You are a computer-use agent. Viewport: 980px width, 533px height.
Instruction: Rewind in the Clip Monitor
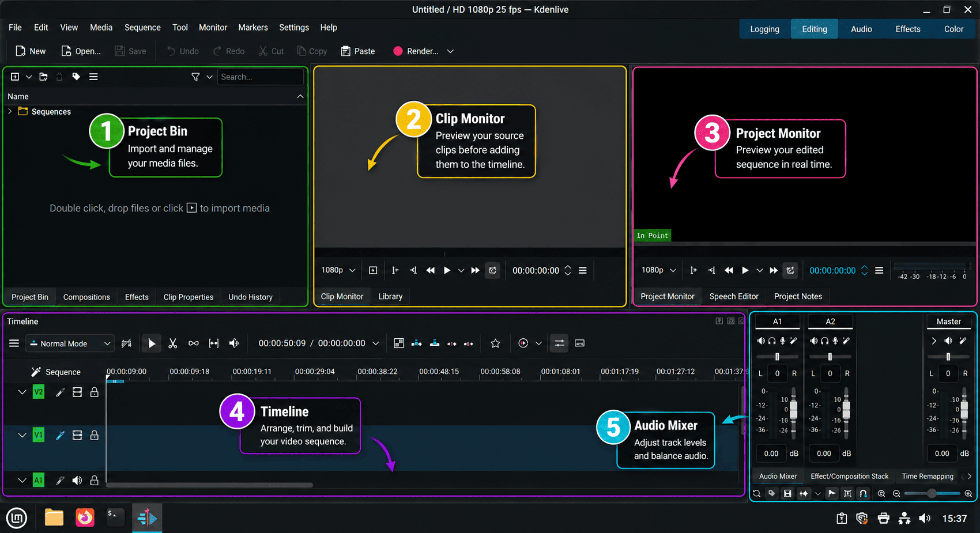430,270
